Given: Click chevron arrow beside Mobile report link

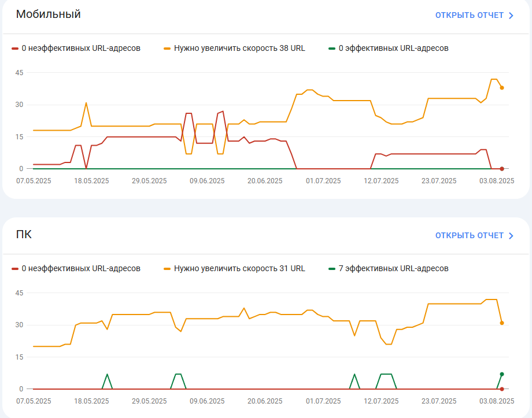Looking at the screenshot, I should point(511,16).
